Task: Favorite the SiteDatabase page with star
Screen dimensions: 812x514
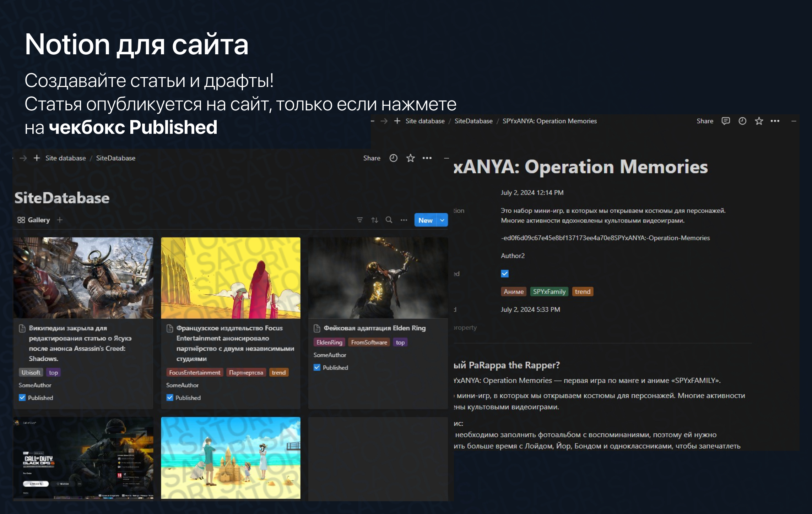Action: [410, 158]
